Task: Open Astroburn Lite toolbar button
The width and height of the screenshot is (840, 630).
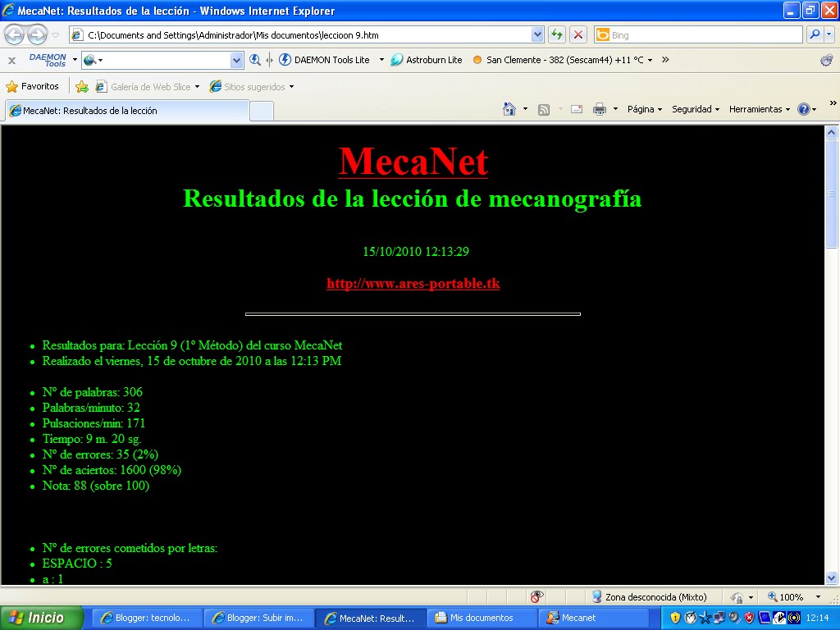Action: pos(427,60)
